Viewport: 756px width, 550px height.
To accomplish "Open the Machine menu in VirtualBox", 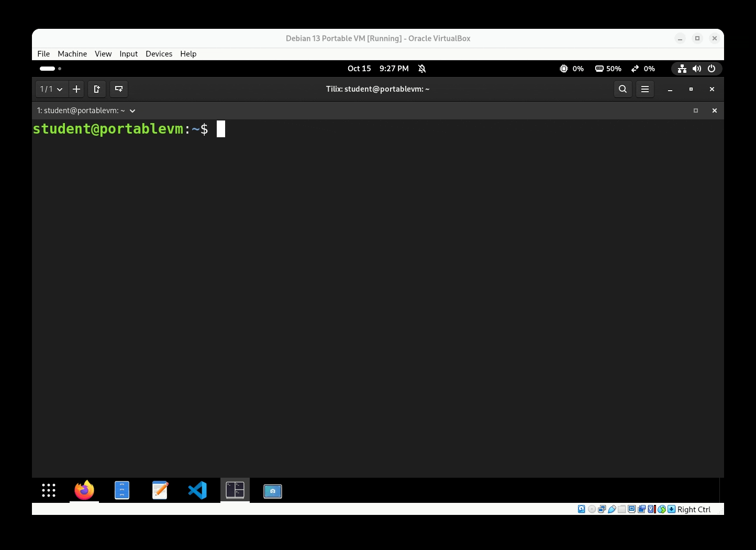I will coord(72,54).
